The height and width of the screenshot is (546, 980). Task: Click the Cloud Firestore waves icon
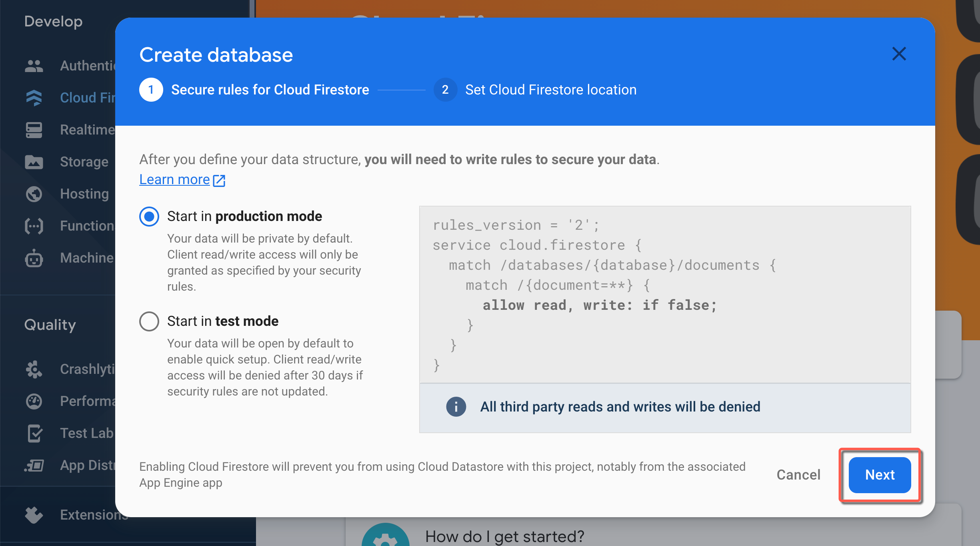[x=34, y=98]
